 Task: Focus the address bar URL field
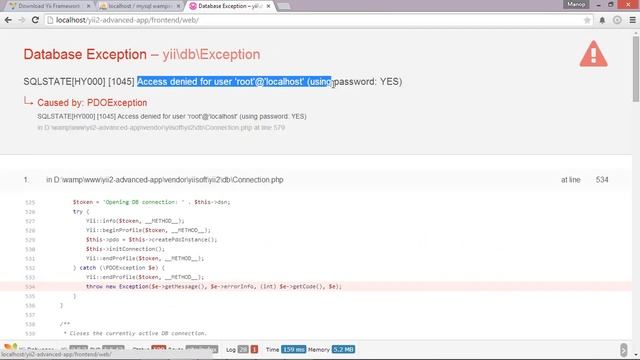tap(318, 20)
